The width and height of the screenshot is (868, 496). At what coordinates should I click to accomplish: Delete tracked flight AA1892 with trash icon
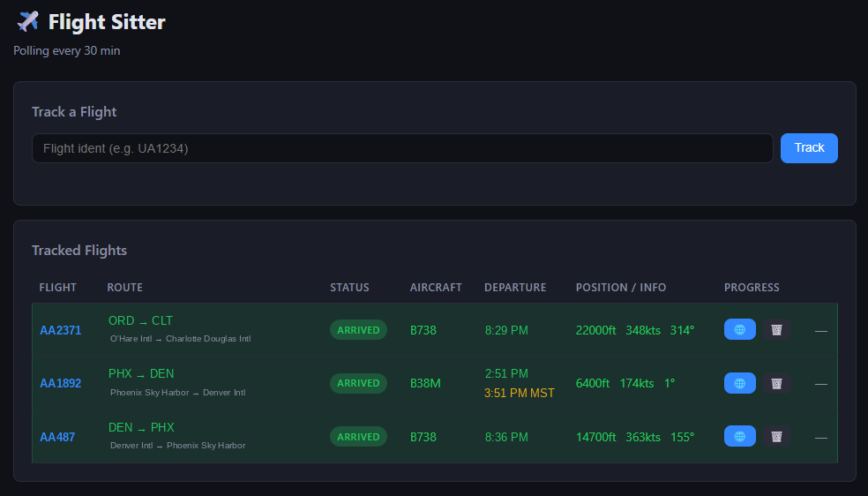point(776,383)
